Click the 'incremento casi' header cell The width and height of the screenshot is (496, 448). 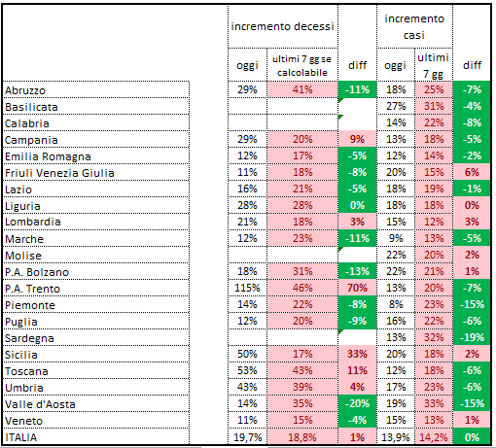pos(414,26)
